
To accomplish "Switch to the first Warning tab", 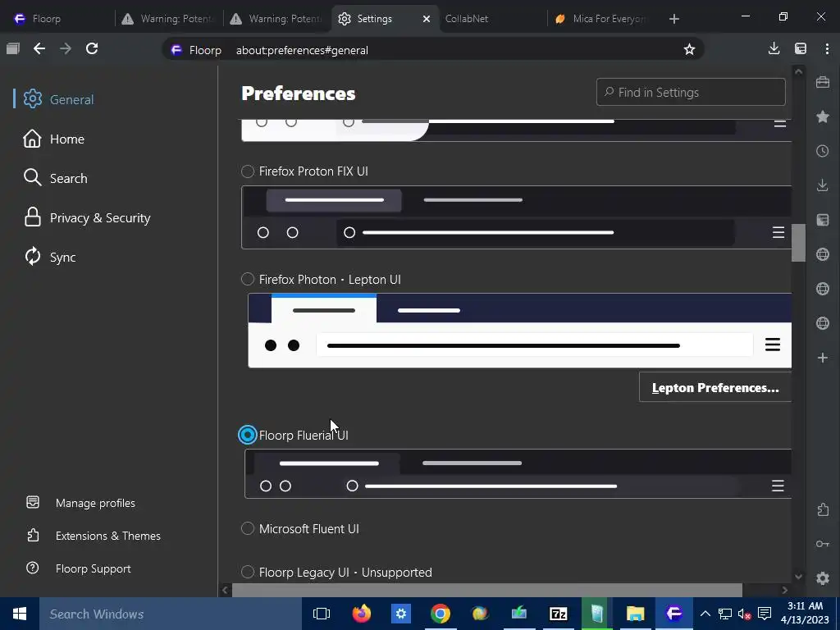I will tap(167, 19).
